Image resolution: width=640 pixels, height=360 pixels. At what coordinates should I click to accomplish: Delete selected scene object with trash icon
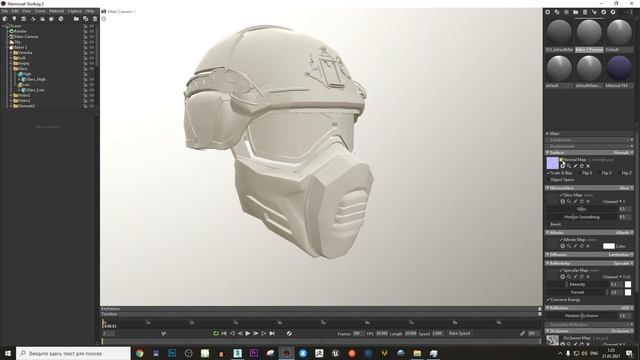95,19
